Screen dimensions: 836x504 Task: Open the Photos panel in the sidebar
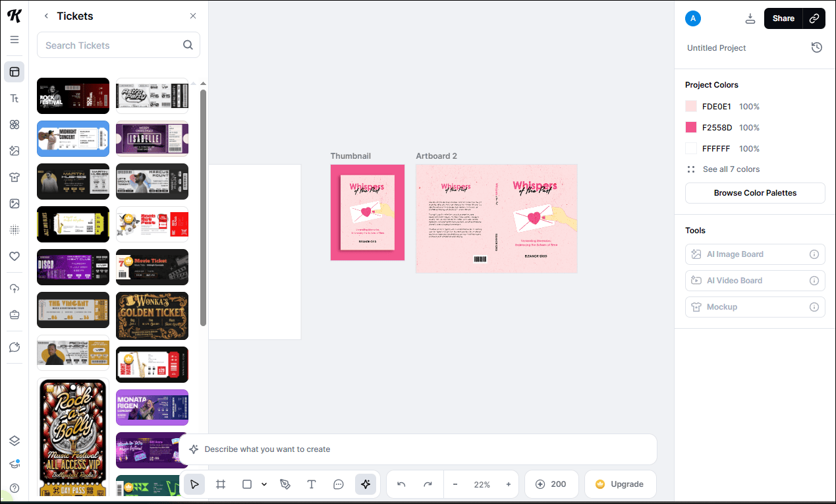[14, 203]
